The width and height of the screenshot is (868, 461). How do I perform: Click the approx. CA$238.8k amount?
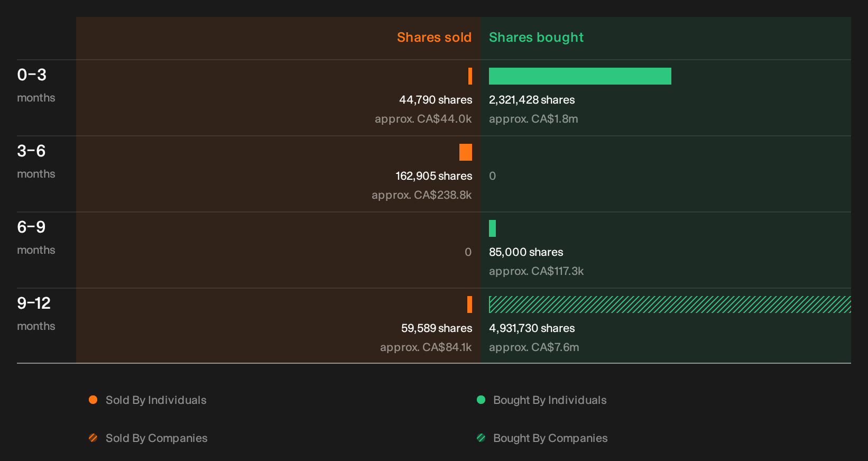[x=421, y=195]
